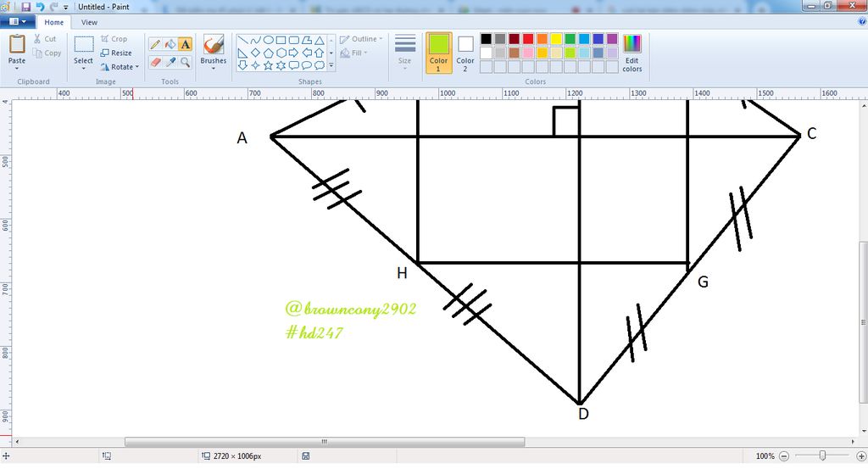The height and width of the screenshot is (469, 868).
Task: Choose the Triangle shape
Action: coord(320,41)
